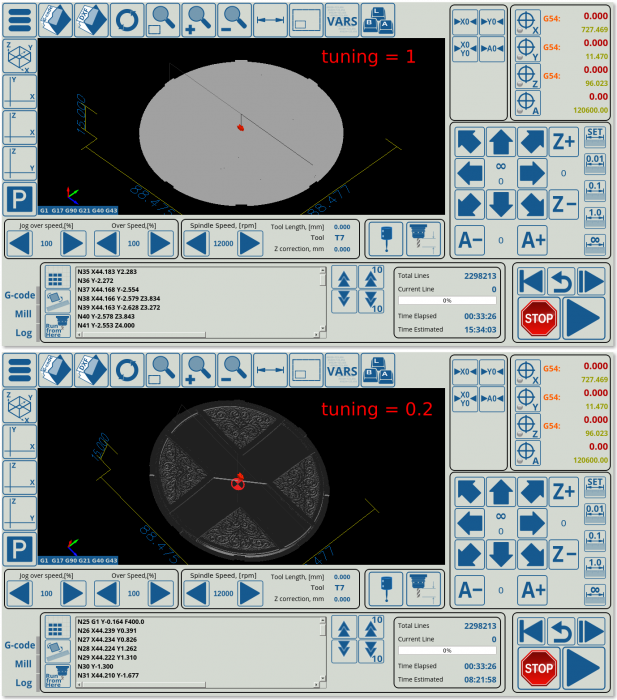Zero A axis button in top panel
Viewport: 617px width, 700px height.
492,48
